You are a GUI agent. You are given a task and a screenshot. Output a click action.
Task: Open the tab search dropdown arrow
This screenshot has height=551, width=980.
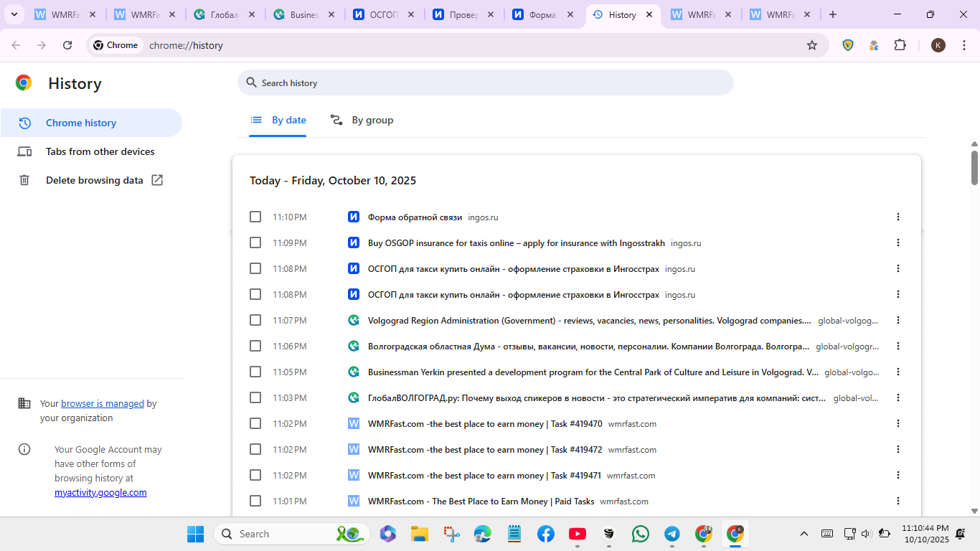click(14, 14)
